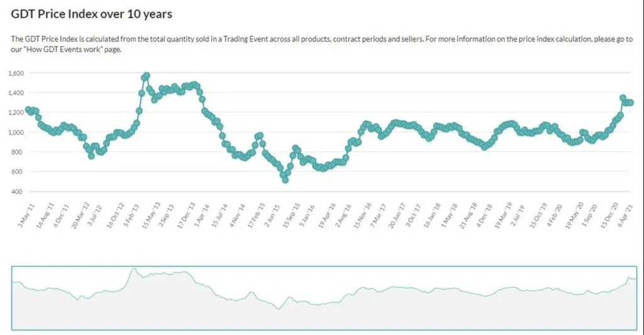Click the first data point at chart's left end
Viewport: 644px width, 335px height.
click(28, 110)
